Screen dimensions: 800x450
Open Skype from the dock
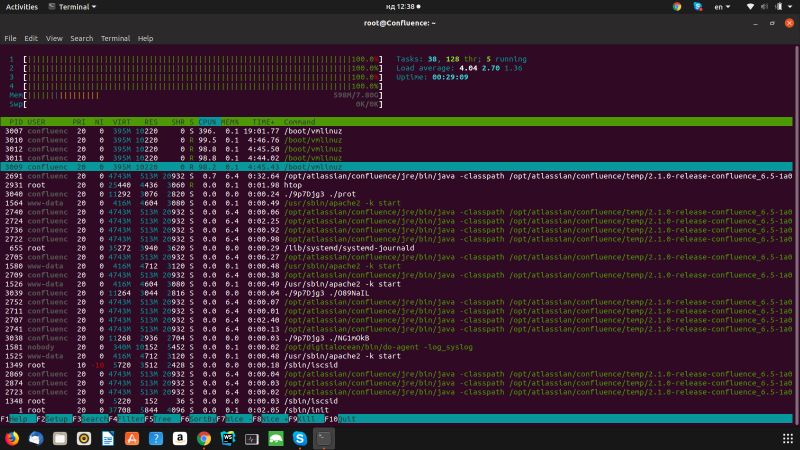coord(299,438)
